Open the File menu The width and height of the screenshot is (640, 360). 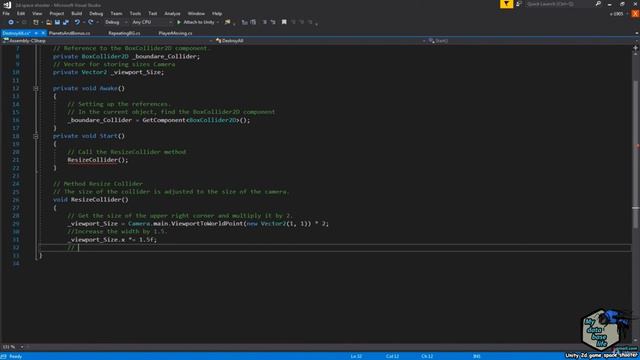tap(6, 13)
